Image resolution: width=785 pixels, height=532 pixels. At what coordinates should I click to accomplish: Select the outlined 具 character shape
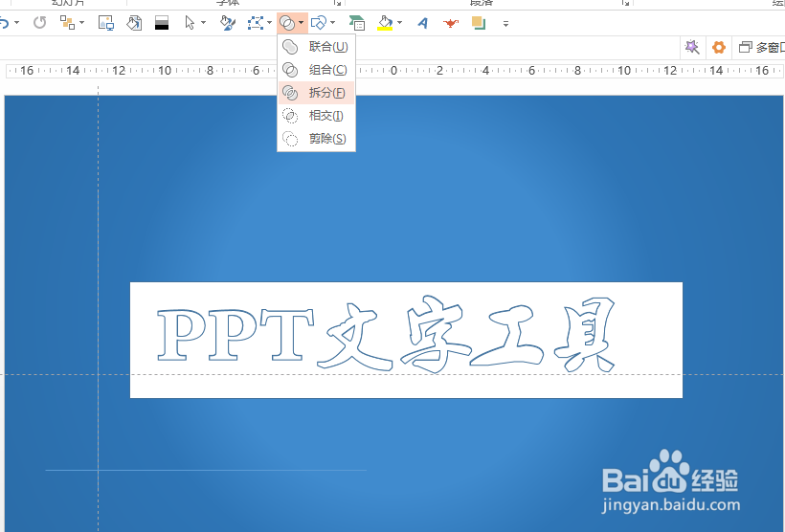[x=585, y=334]
